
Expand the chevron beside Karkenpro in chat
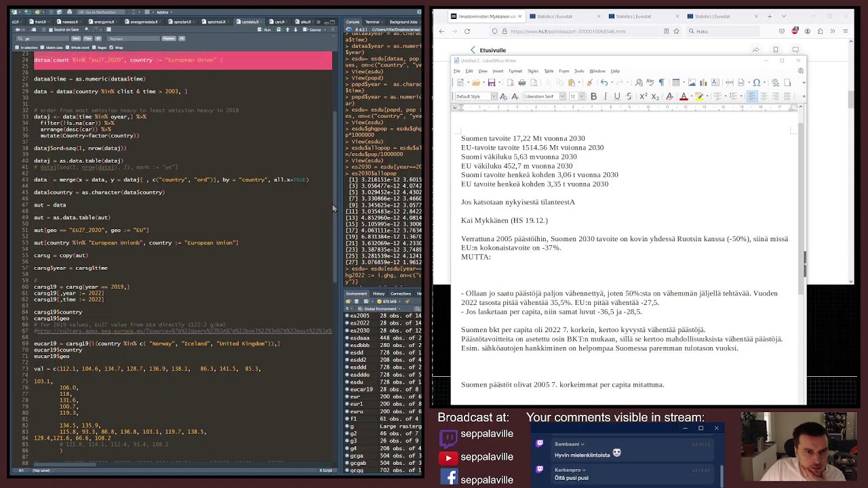(584, 470)
